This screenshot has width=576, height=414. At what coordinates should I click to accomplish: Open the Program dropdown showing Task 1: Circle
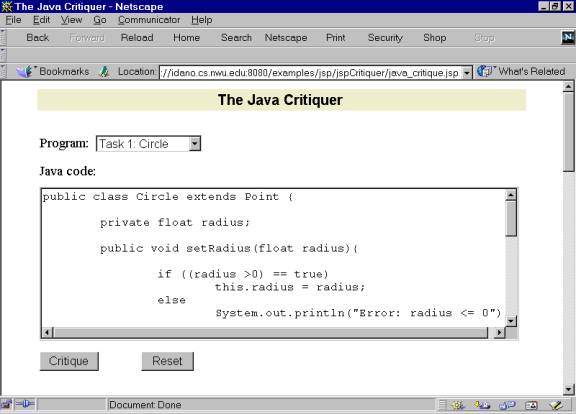pyautogui.click(x=148, y=144)
